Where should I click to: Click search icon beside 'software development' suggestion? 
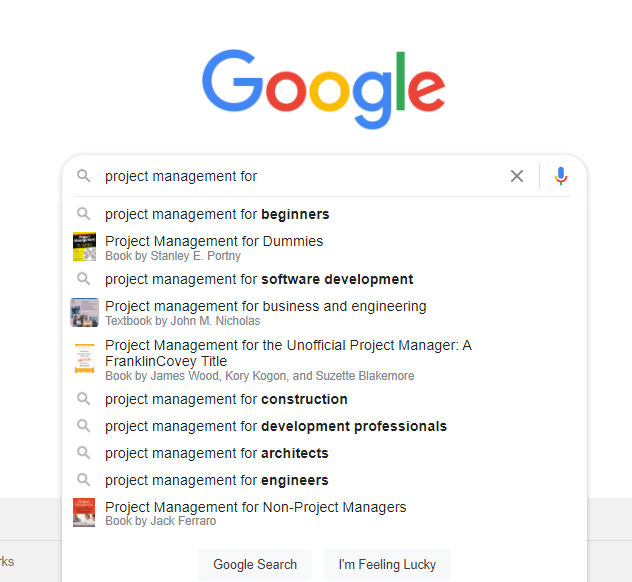pyautogui.click(x=84, y=279)
